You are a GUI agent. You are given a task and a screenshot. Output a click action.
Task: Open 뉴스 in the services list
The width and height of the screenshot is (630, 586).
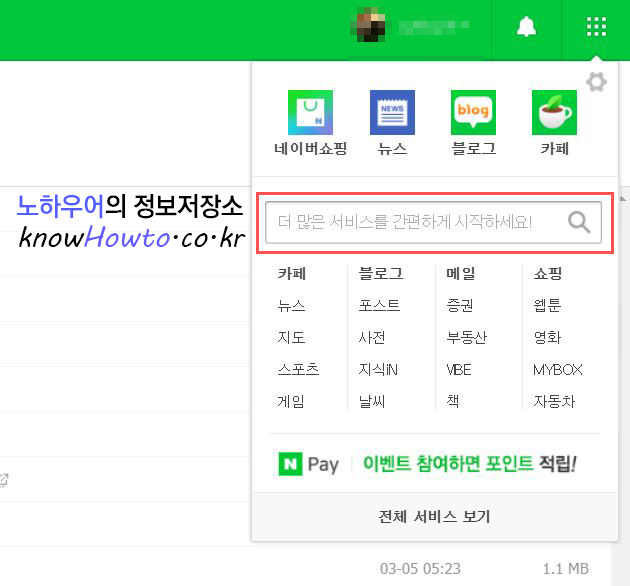point(291,305)
